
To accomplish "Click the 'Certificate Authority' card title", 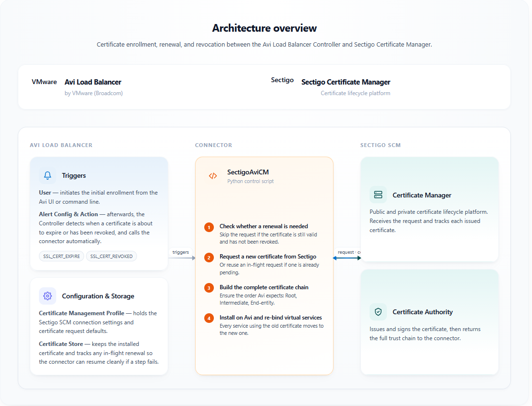I will click(x=422, y=312).
